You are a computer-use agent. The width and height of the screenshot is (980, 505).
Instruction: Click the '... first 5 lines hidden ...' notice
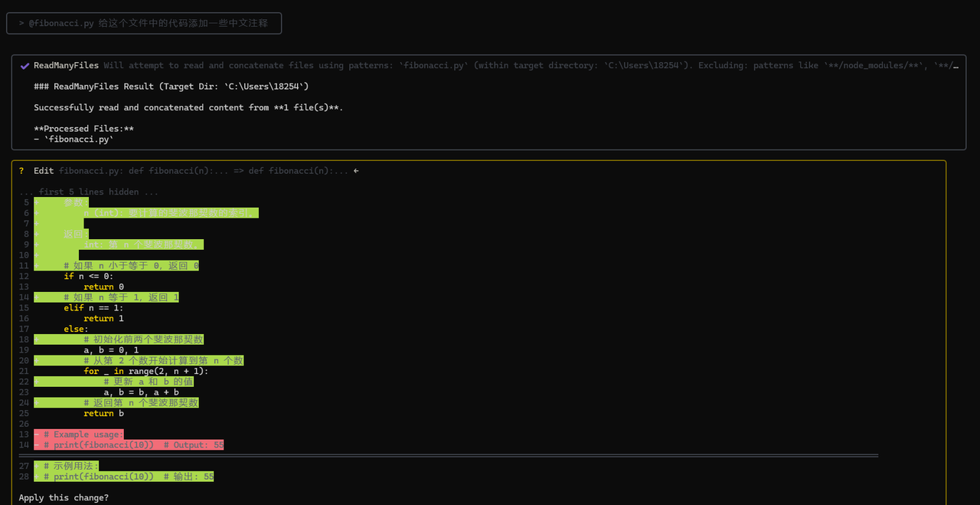pyautogui.click(x=89, y=192)
